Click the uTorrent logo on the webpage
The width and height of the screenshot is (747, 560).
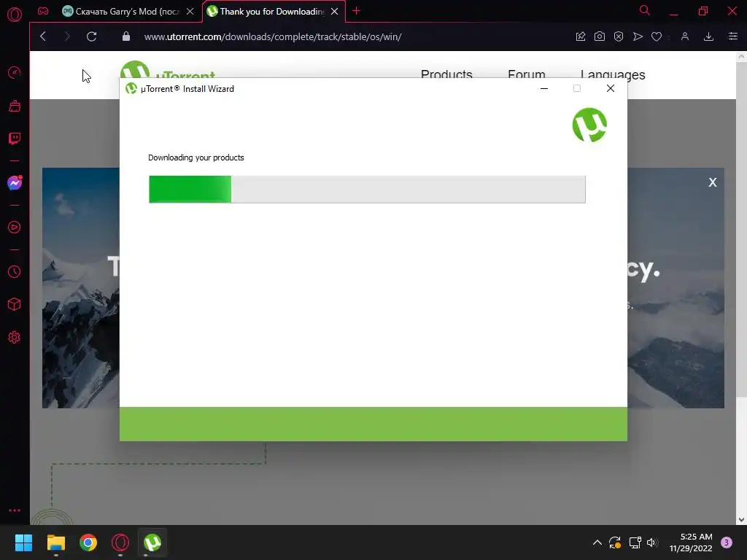[x=168, y=69]
